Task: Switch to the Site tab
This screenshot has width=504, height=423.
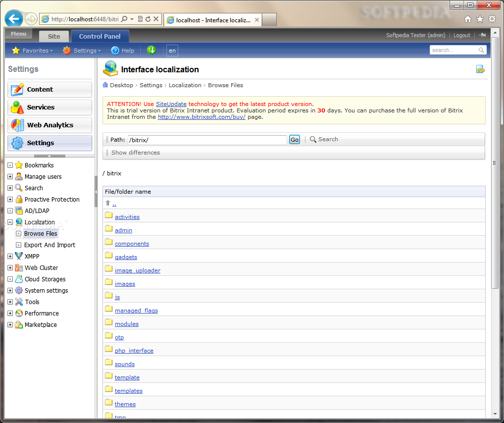Action: click(53, 36)
